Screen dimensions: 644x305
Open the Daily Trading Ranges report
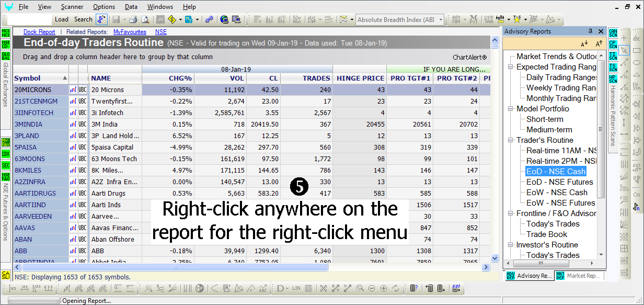point(561,77)
